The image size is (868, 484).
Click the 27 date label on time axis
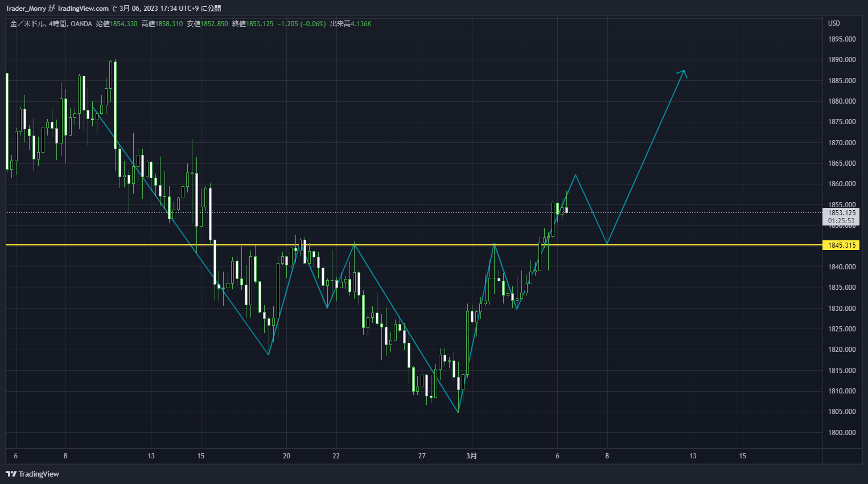[422, 456]
